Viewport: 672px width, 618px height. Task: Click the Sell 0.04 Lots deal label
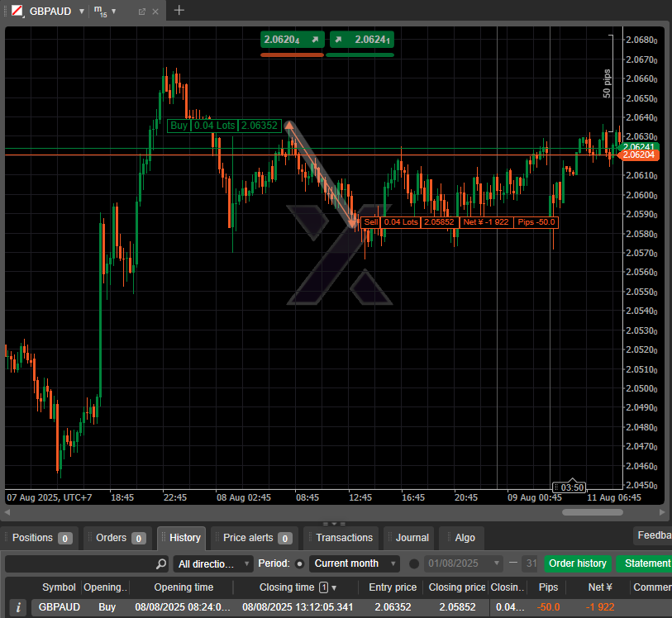pyautogui.click(x=460, y=222)
